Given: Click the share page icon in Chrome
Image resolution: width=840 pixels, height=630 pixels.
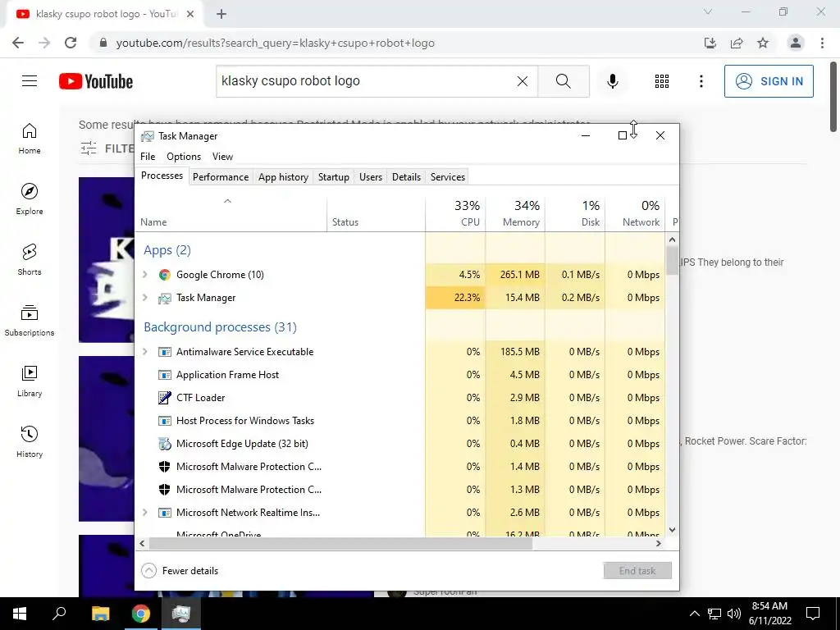Looking at the screenshot, I should click(737, 43).
